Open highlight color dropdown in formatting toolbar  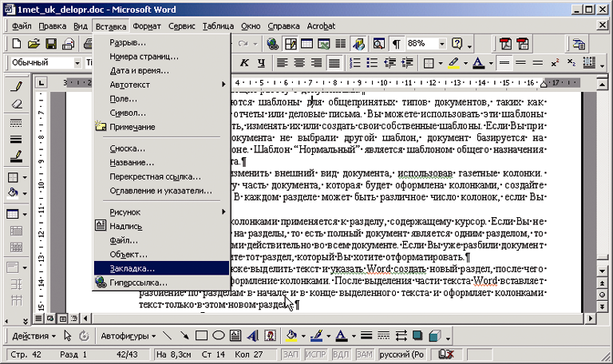tap(465, 63)
